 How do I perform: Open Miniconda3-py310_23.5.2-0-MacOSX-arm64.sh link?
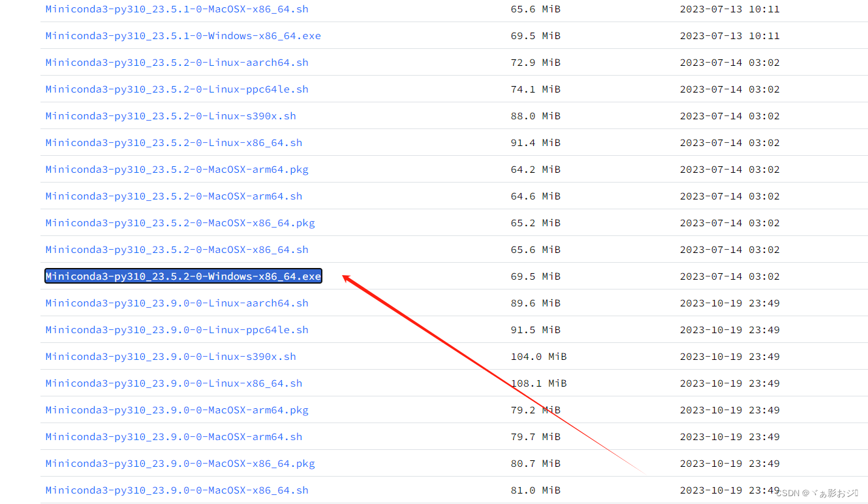(x=174, y=196)
